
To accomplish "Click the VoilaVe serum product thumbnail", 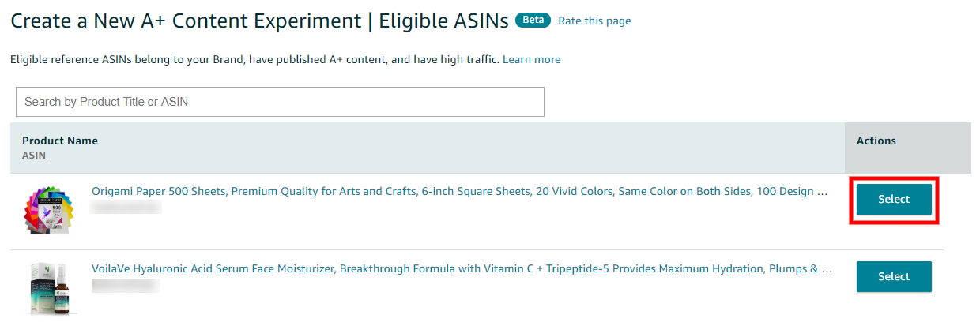I will pos(49,288).
